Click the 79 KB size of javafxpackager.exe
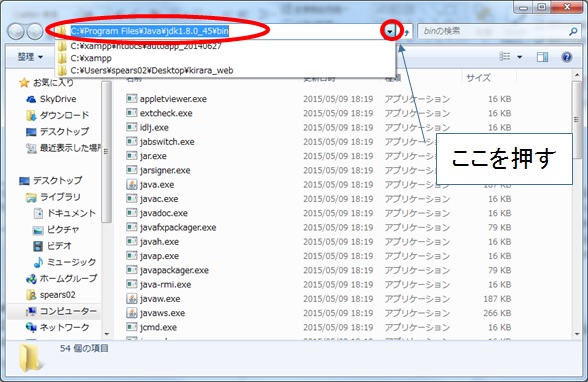The width and height of the screenshot is (588, 382). (500, 228)
